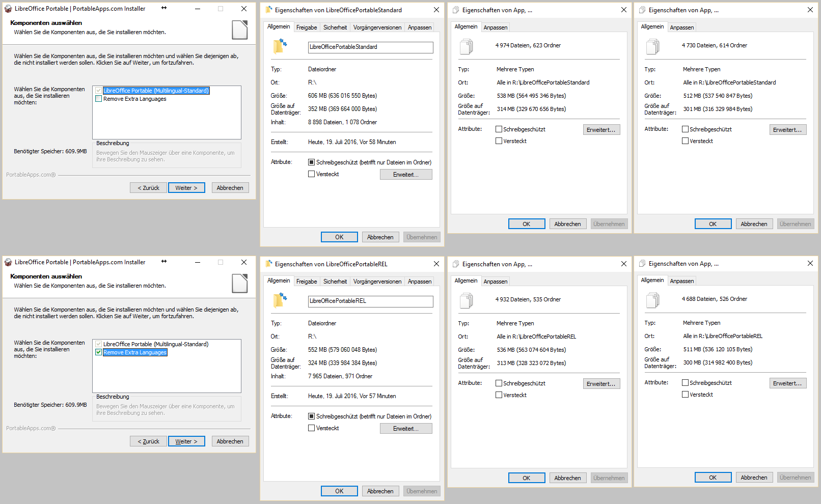Click size text 606 MB (636 016 550 Bytes)

(x=342, y=96)
